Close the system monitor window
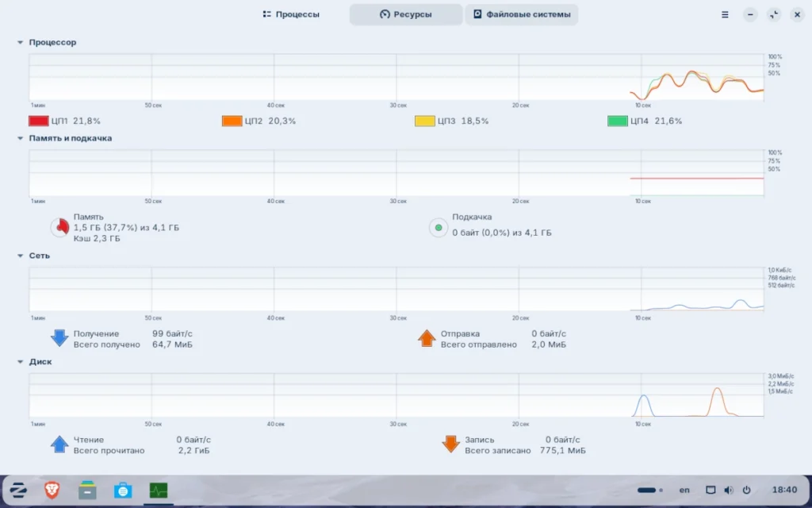812x508 pixels. pos(797,14)
